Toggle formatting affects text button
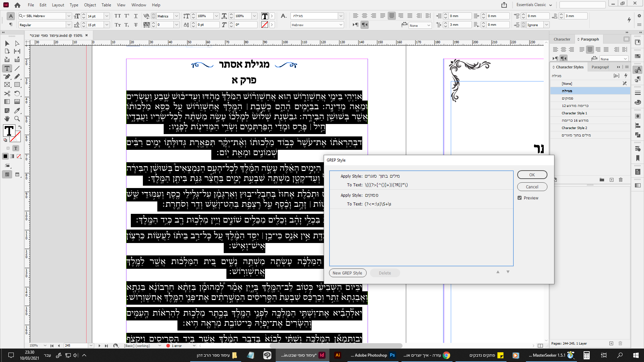The height and width of the screenshot is (362, 644). click(x=15, y=148)
